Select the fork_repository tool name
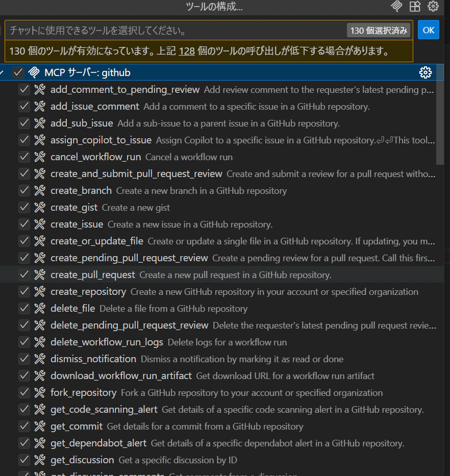This screenshot has width=450, height=476. coord(84,393)
